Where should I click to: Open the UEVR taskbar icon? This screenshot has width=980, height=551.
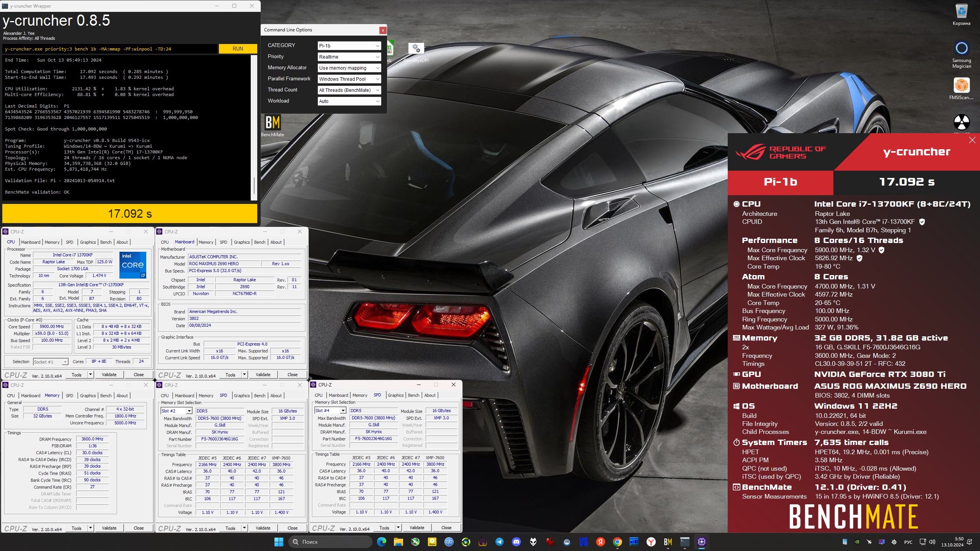point(583,541)
